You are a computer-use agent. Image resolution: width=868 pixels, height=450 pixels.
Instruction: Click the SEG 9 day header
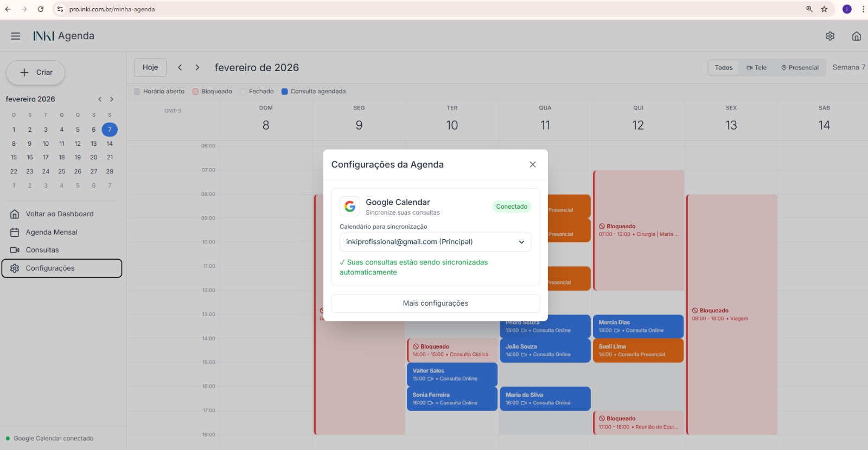click(x=359, y=120)
